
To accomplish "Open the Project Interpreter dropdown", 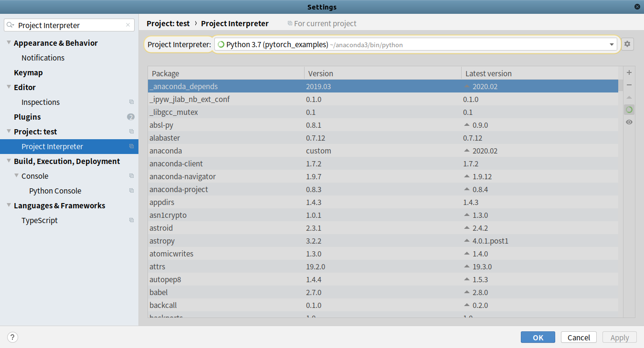I will tap(612, 44).
